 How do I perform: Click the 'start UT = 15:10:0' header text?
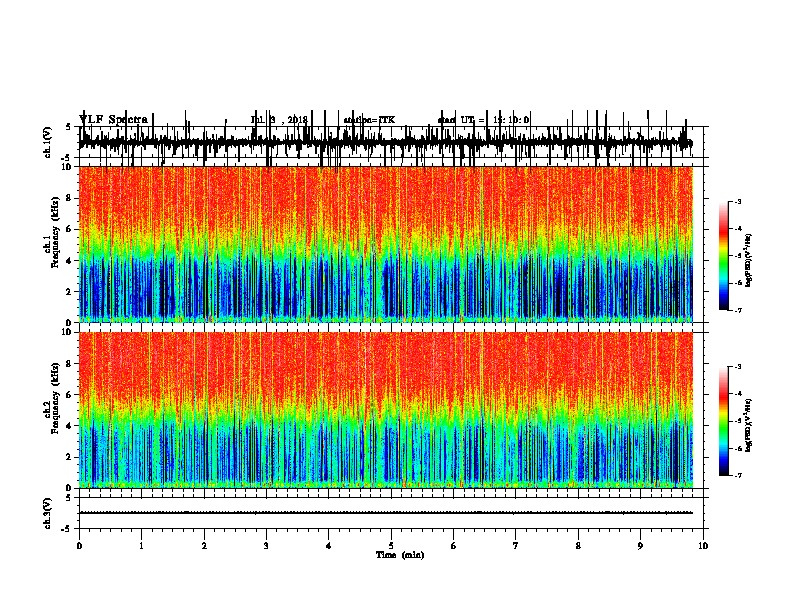(483, 120)
